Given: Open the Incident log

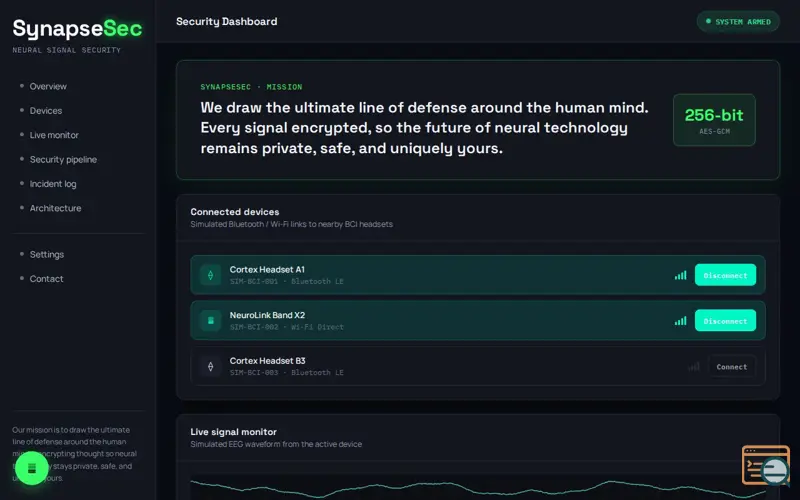Looking at the screenshot, I should click(x=53, y=184).
